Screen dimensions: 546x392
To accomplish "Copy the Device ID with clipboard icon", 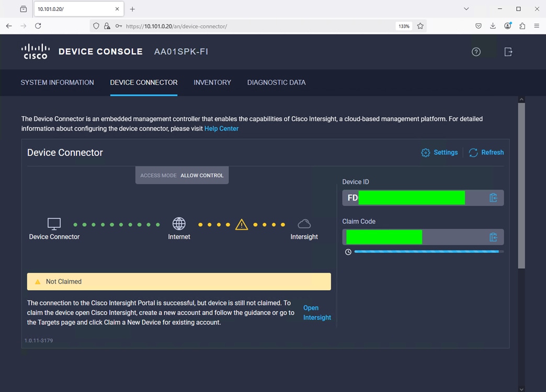I will [x=493, y=198].
